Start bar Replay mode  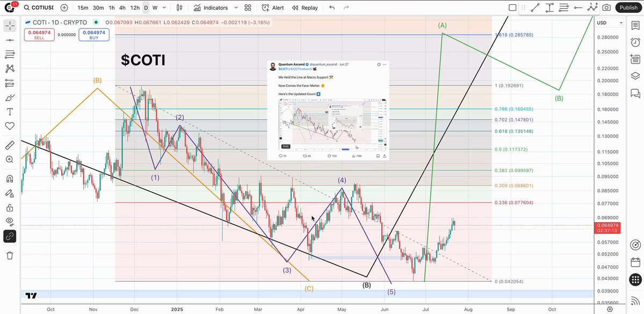coord(305,8)
